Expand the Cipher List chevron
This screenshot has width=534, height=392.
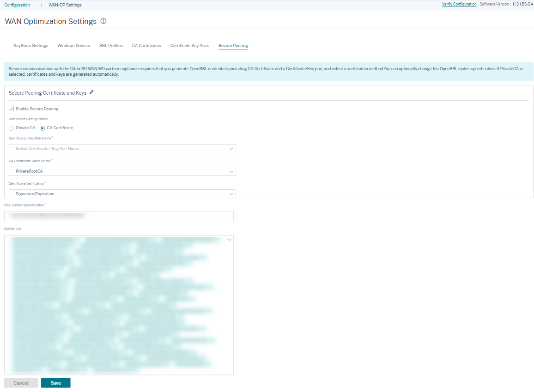click(x=229, y=240)
